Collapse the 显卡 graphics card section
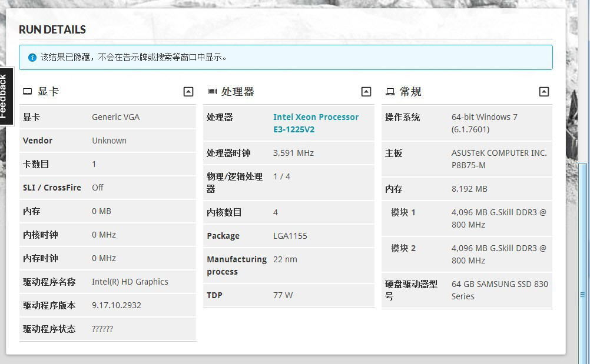This screenshot has height=364, width=590. point(188,92)
